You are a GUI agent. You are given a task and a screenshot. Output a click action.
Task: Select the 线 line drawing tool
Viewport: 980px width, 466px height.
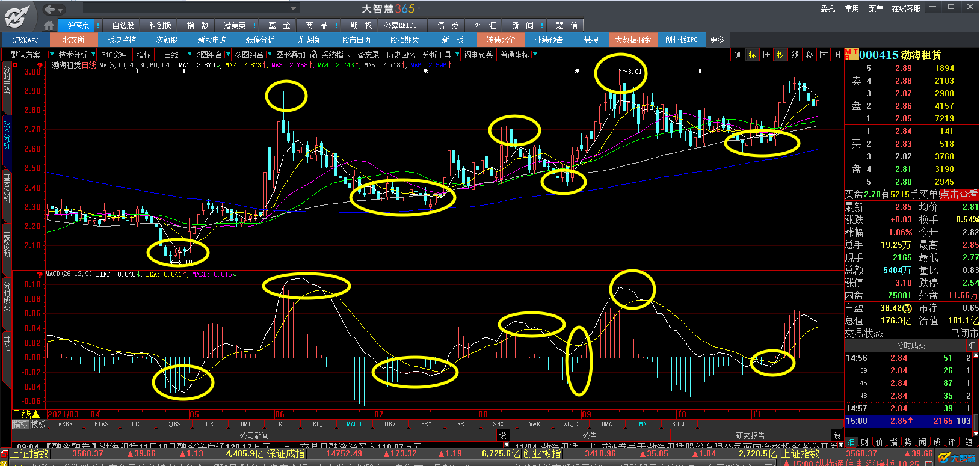coord(795,55)
